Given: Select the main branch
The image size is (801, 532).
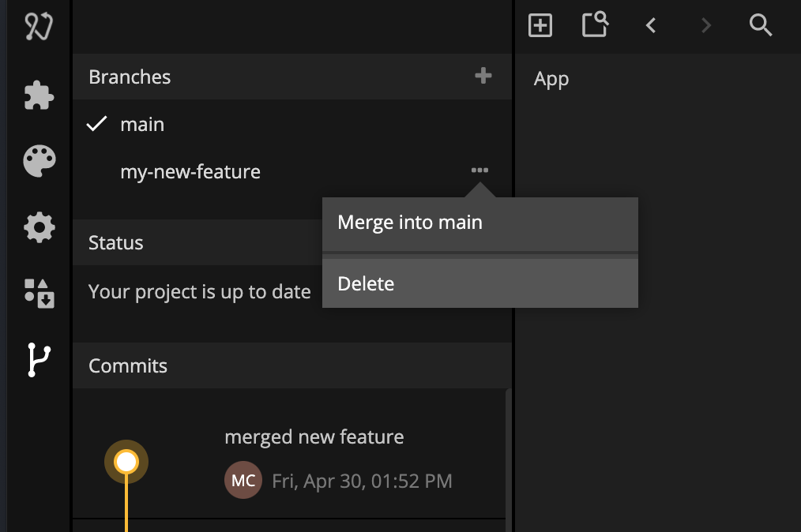Looking at the screenshot, I should 292,124.
